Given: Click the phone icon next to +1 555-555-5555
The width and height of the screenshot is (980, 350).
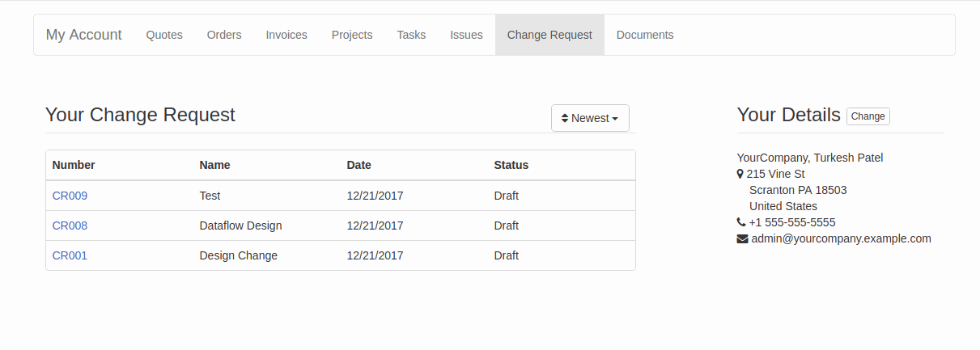Looking at the screenshot, I should coord(741,222).
